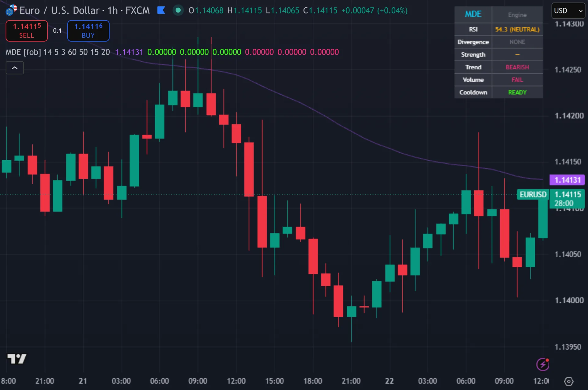Click the blue flag marker next to FXCM
The height and width of the screenshot is (390, 588).
(161, 10)
